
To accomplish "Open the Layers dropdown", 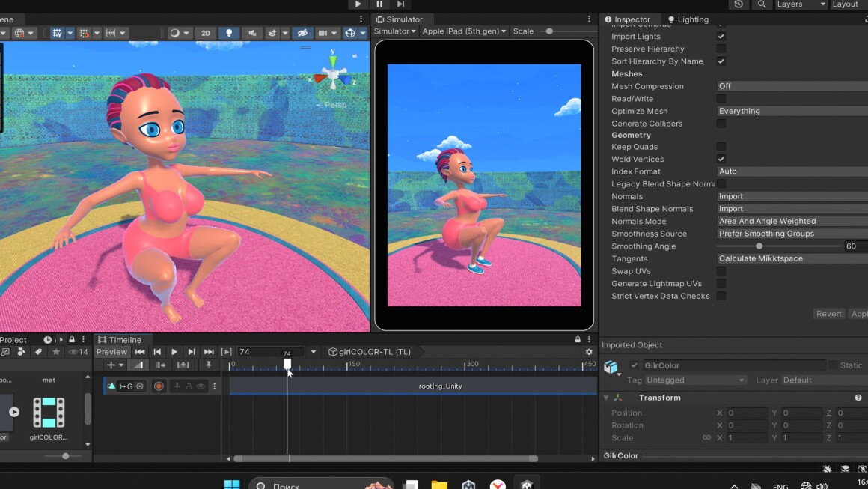I will pyautogui.click(x=801, y=4).
